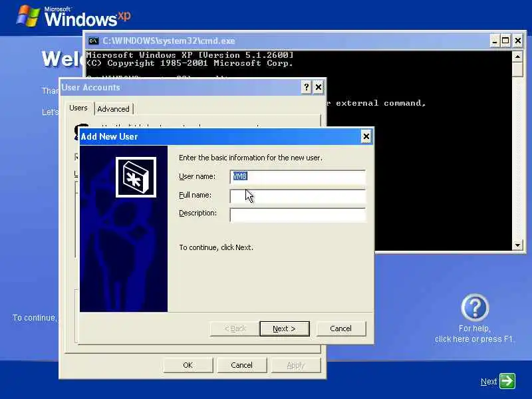
Task: Click 'For help, click here or press F1' text
Action: 474,334
